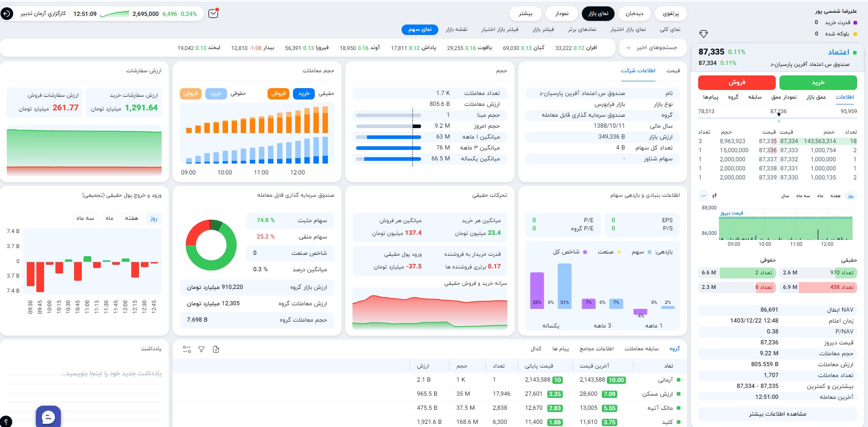The height and width of the screenshot is (427, 868).
Task: Open اطلاعات مجامع tab in bottom table
Action: [596, 349]
